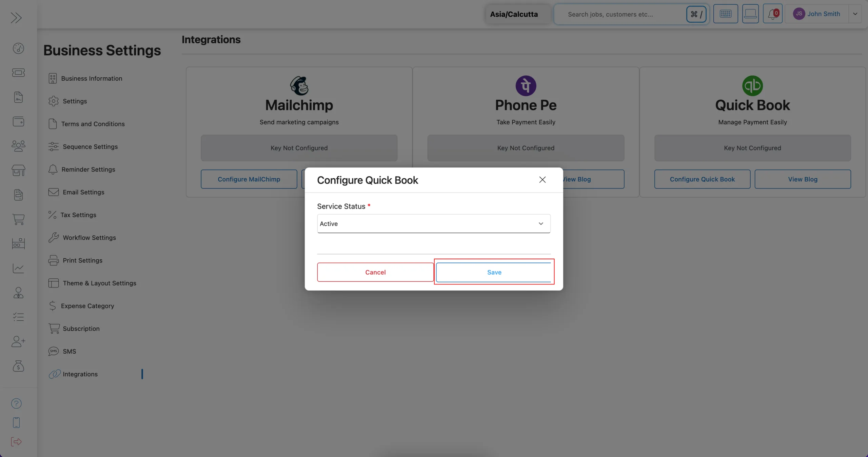Click Configure MailChimp button
Screen dimensions: 868x457
point(249,179)
